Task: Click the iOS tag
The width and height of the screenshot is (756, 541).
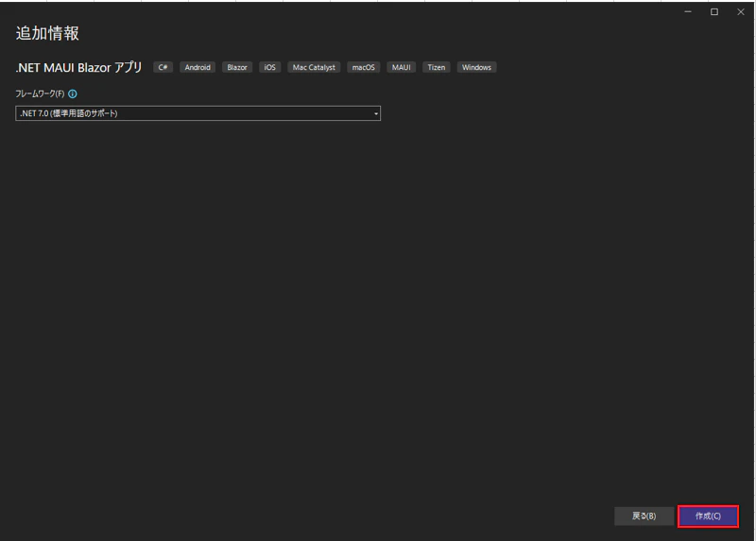Action: tap(270, 67)
